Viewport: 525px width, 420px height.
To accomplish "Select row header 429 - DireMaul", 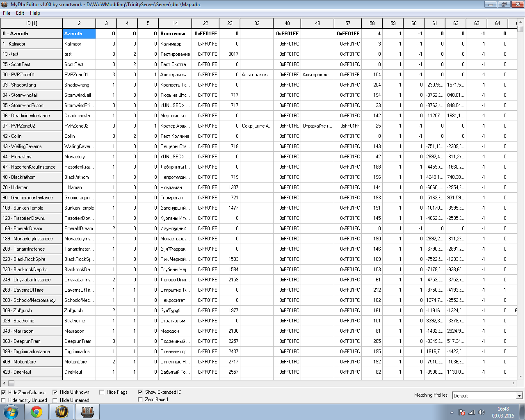I will pos(32,372).
